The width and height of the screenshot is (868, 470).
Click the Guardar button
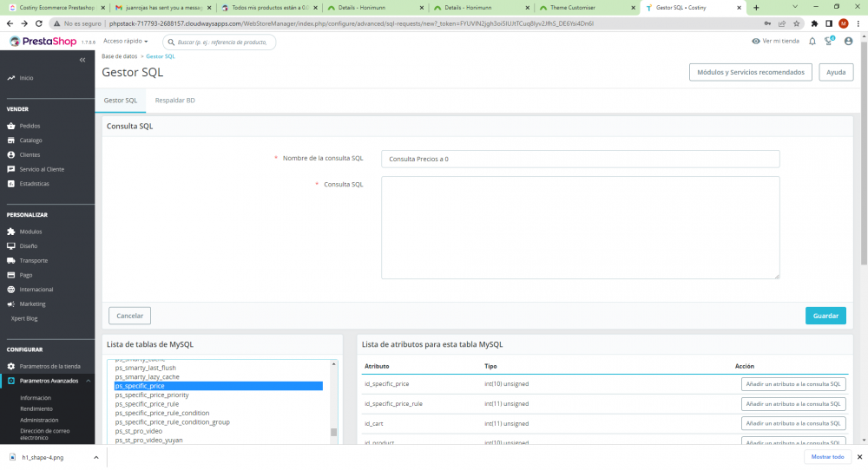[x=825, y=316]
